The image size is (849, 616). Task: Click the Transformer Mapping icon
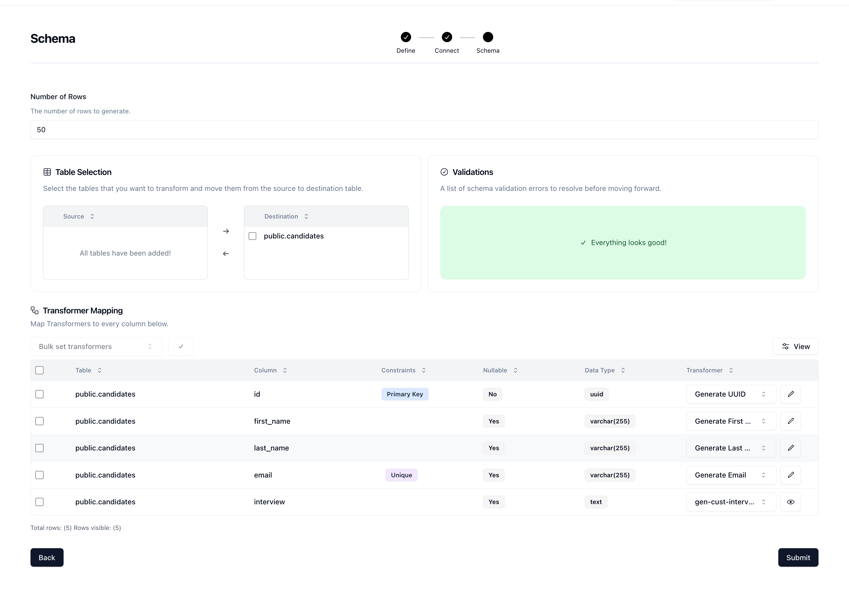click(34, 311)
